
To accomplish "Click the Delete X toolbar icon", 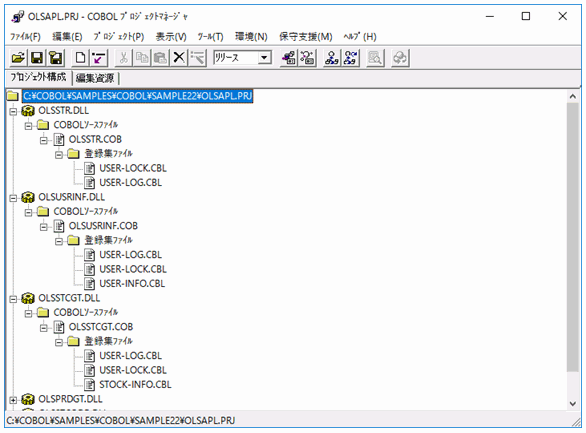I will click(x=179, y=58).
